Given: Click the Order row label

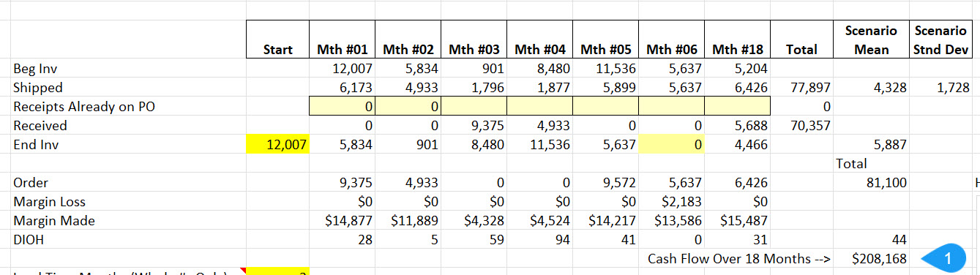Looking at the screenshot, I should 31,183.
